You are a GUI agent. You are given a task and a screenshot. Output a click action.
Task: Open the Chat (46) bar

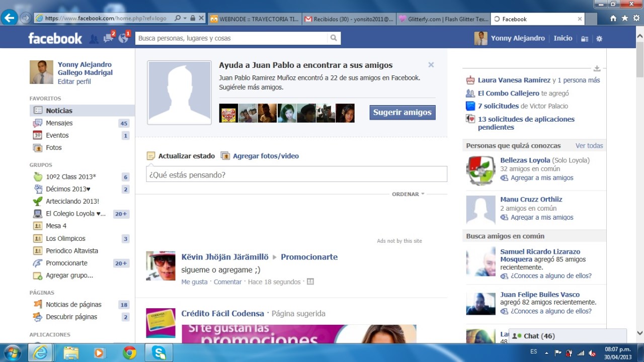tap(568, 336)
